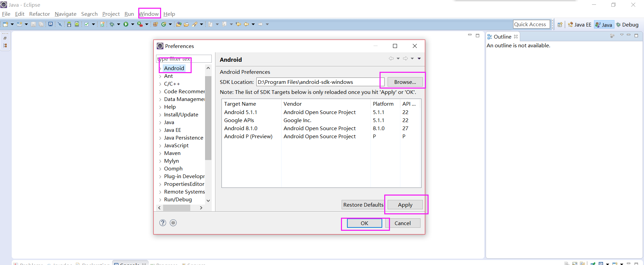Expand the Maven preferences tree node
This screenshot has width=644, height=265.
pyautogui.click(x=160, y=153)
